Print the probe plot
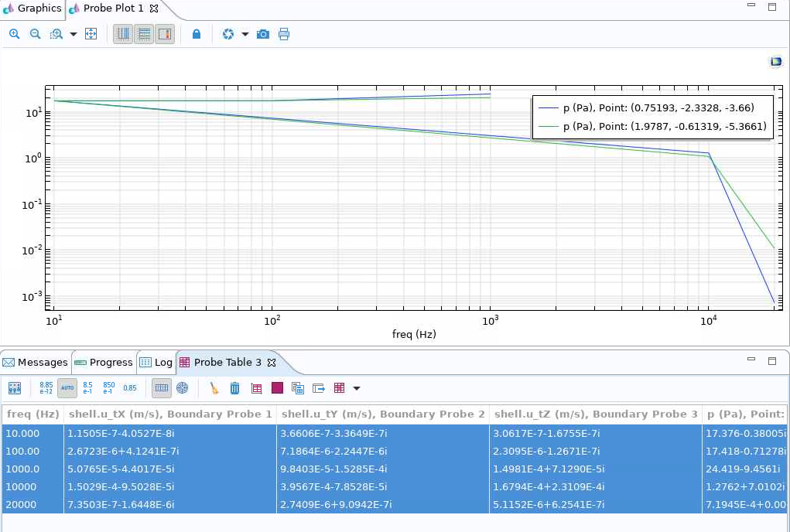Viewport: 790px width, 532px height. (x=284, y=34)
